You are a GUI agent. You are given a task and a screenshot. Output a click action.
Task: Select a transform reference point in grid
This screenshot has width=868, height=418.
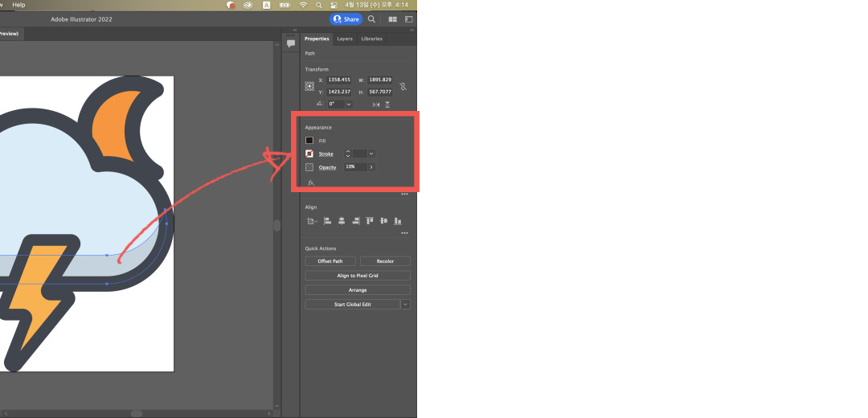309,86
